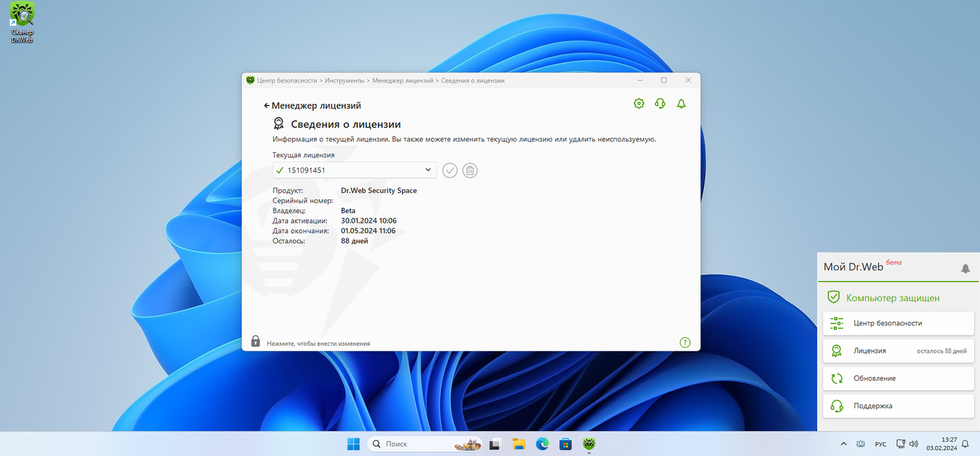Click the text Нажмите, чтобы внести изменения
Screen dimensions: 980x456
318,343
